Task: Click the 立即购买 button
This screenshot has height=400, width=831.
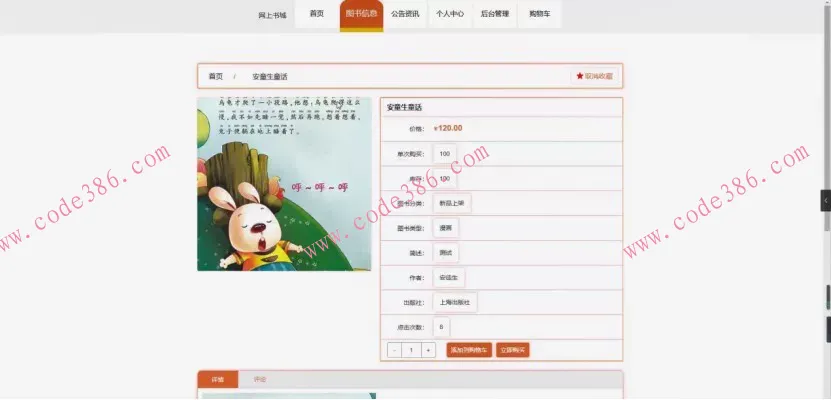Action: [512, 350]
